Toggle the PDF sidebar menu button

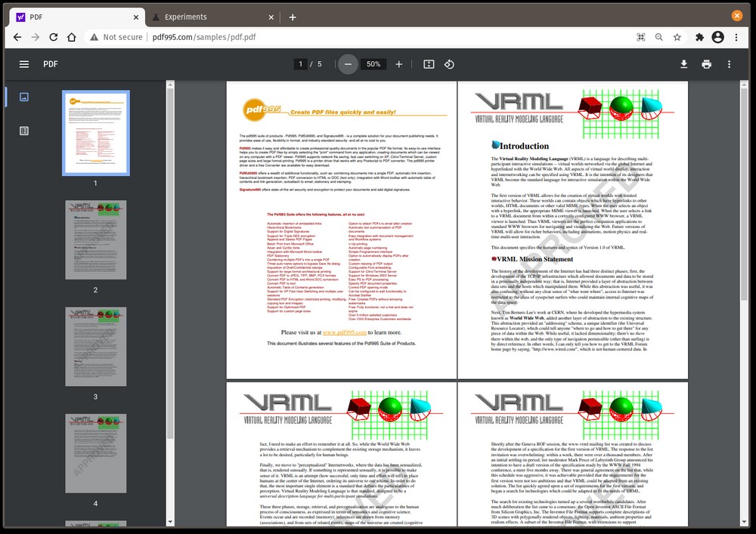click(24, 64)
